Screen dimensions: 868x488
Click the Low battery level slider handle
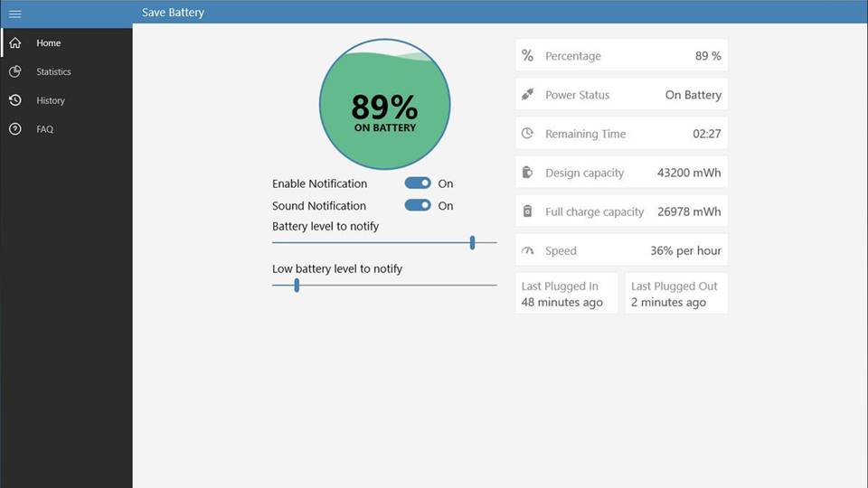pyautogui.click(x=297, y=286)
